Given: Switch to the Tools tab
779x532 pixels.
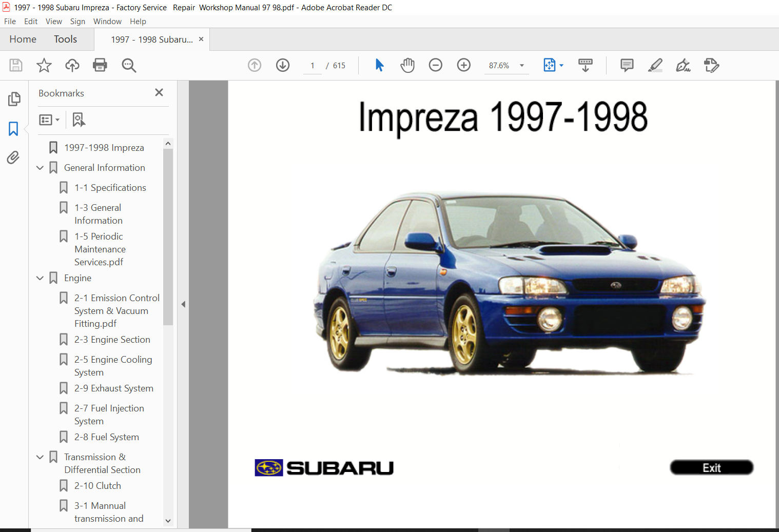Looking at the screenshot, I should coord(65,40).
